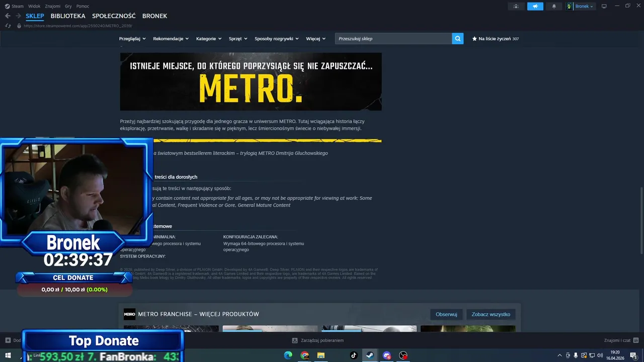Viewport: 644px width, 362px height.
Task: Open TikTok from the taskbar
Action: (354, 355)
